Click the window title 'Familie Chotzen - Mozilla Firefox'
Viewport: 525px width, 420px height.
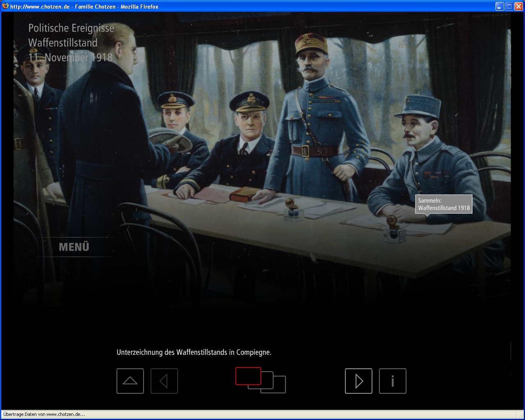click(116, 7)
